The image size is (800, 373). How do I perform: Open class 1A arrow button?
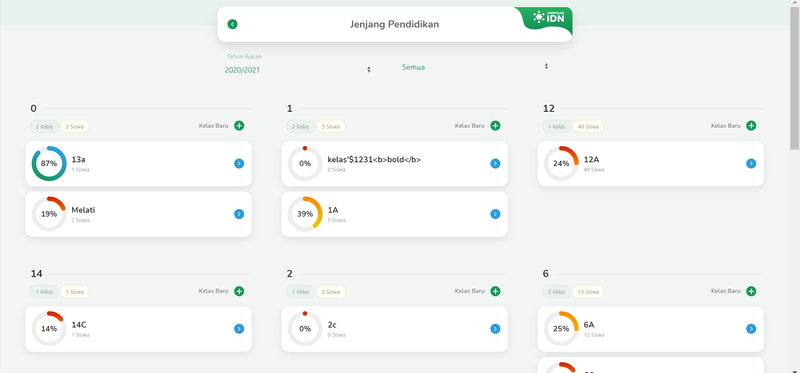coord(495,214)
